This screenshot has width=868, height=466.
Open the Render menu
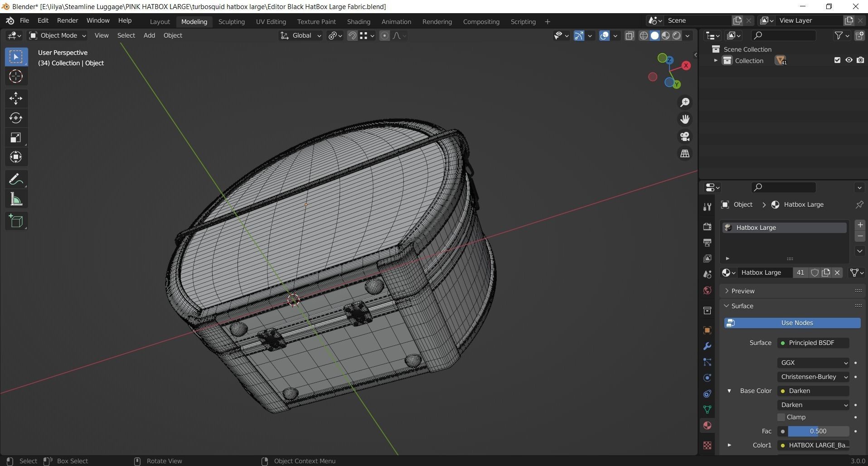coord(68,21)
